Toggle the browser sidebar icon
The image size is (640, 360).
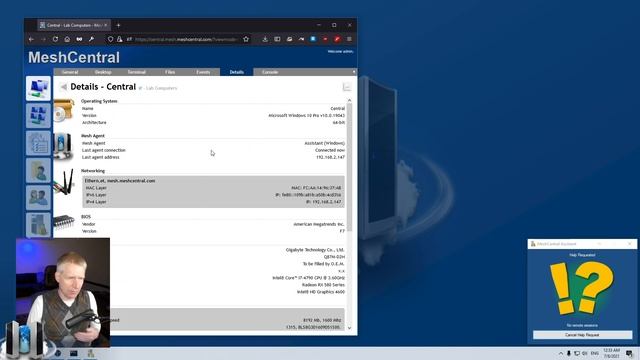277,39
